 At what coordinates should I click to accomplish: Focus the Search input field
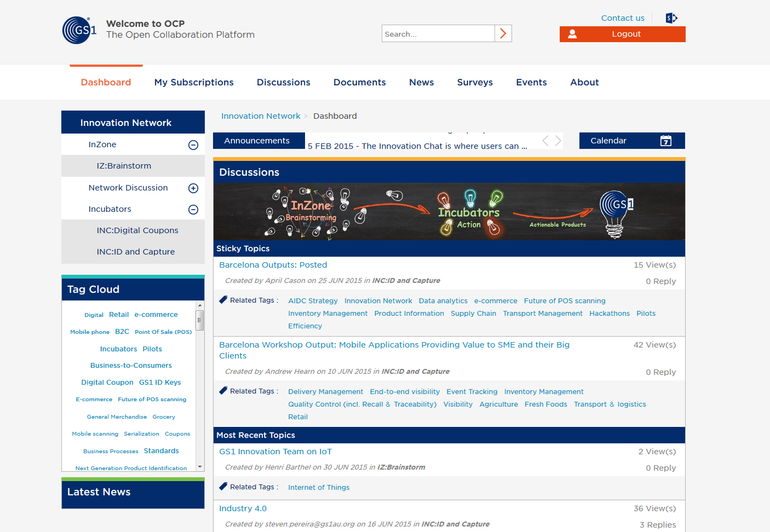pos(438,34)
